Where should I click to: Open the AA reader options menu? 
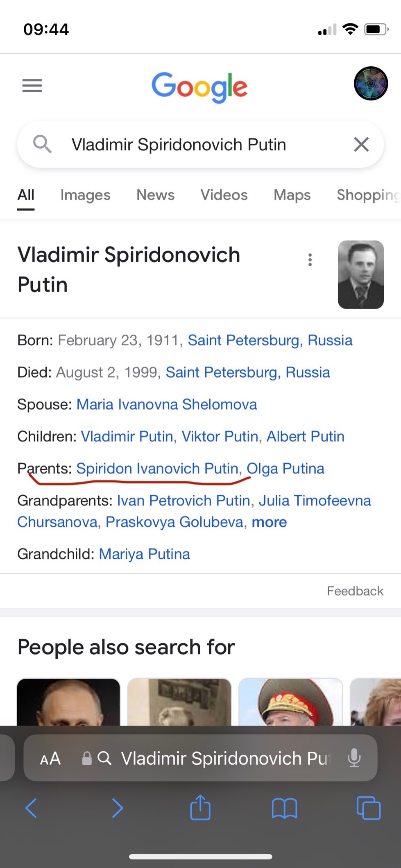[x=50, y=759]
